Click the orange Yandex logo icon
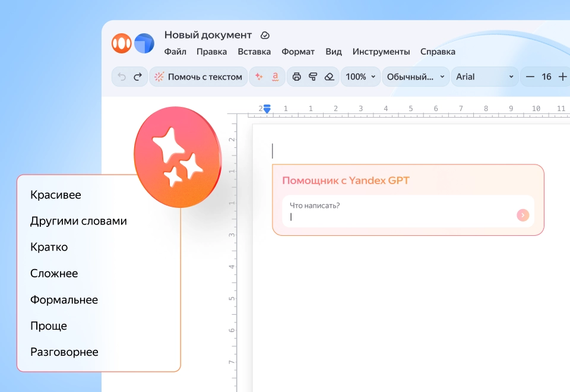Image resolution: width=570 pixels, height=392 pixels. click(120, 43)
